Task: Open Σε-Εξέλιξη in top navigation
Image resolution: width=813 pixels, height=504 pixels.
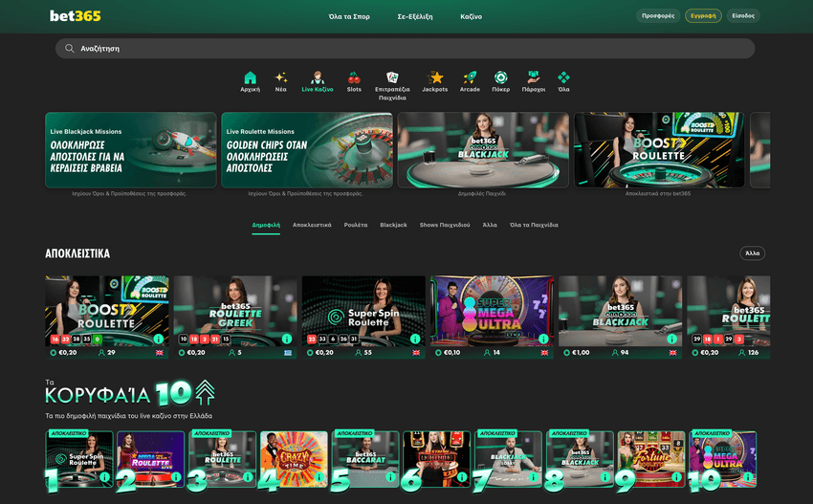Action: pyautogui.click(x=415, y=16)
